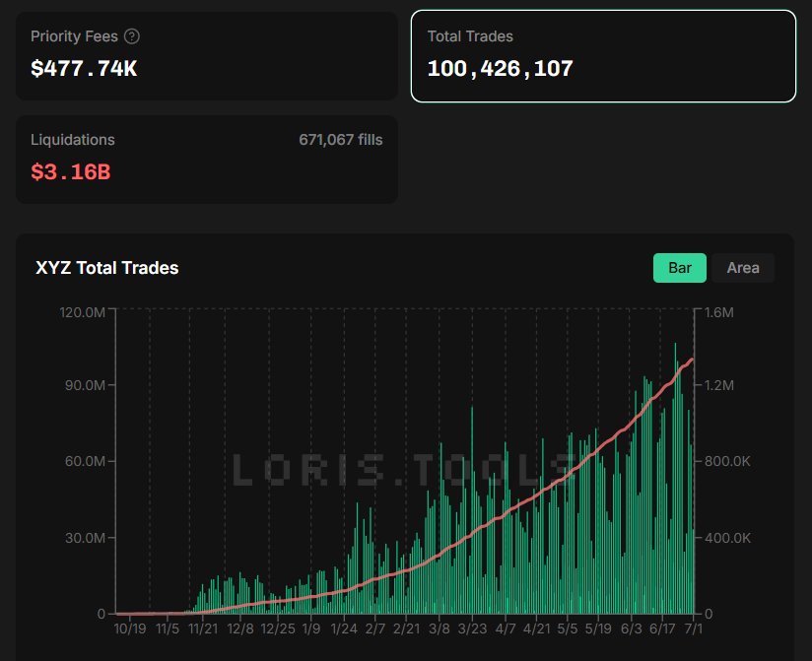Click the tall green bar at 3/23
This screenshot has height=661, width=812.
[472, 510]
